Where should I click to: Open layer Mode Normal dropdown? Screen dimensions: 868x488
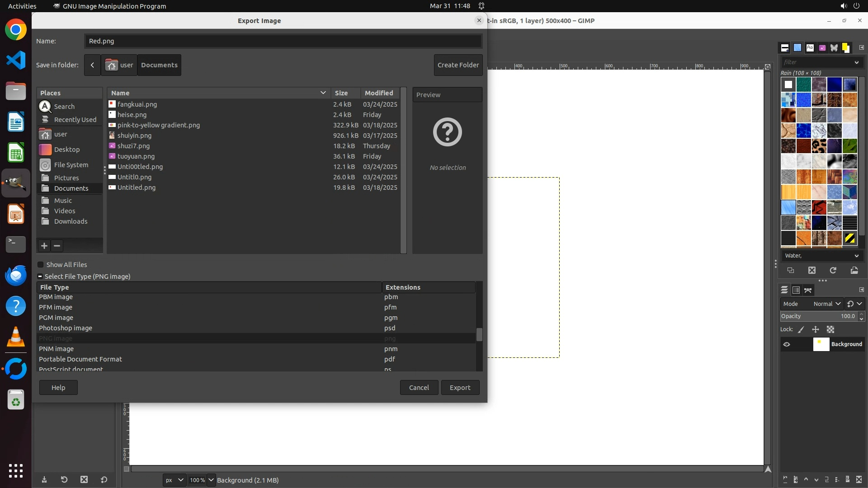[826, 304]
